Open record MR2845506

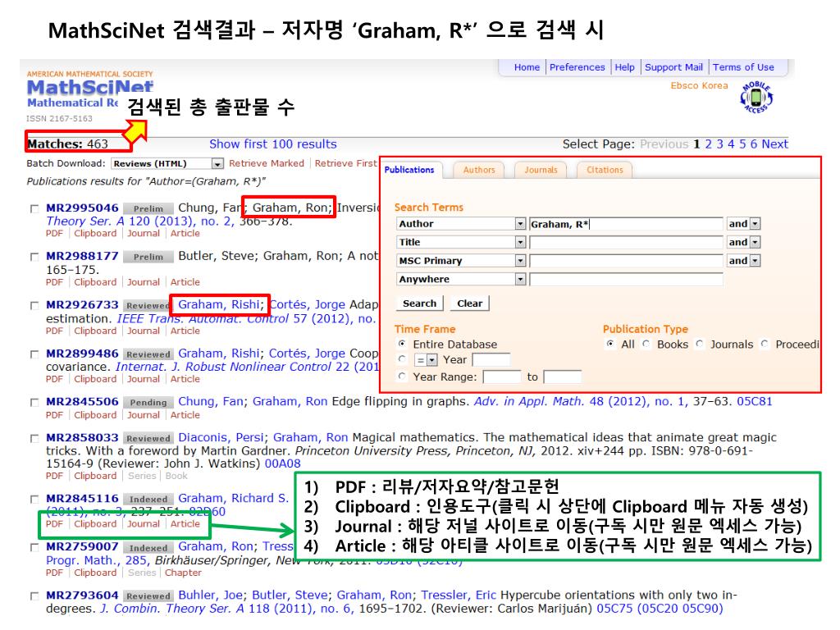coord(82,401)
